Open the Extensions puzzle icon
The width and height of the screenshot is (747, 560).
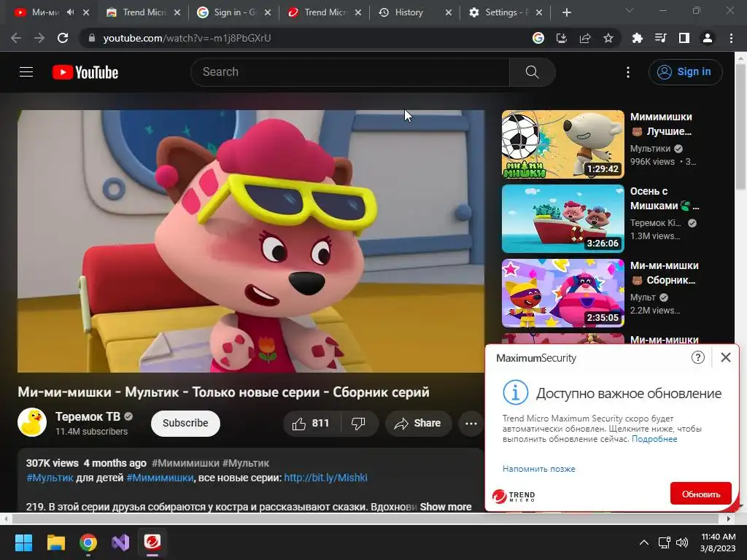(x=638, y=38)
